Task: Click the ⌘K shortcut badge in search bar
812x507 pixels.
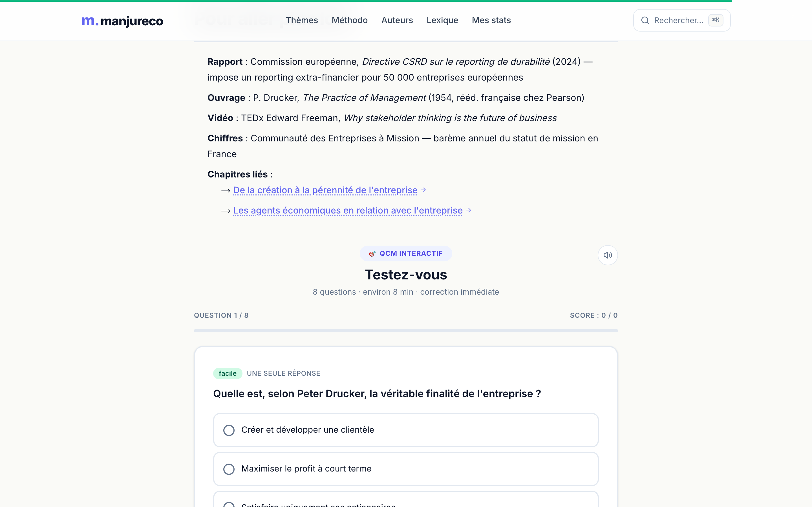Action: [715, 20]
